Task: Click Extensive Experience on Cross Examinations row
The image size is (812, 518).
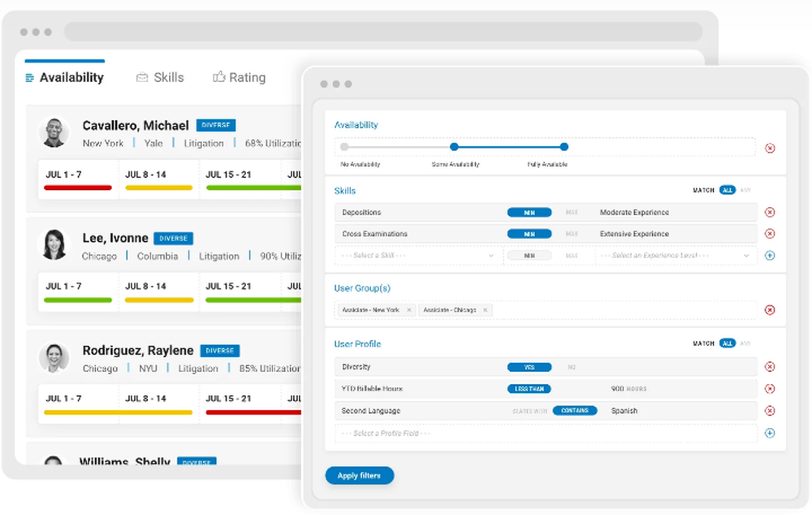Action: 634,234
